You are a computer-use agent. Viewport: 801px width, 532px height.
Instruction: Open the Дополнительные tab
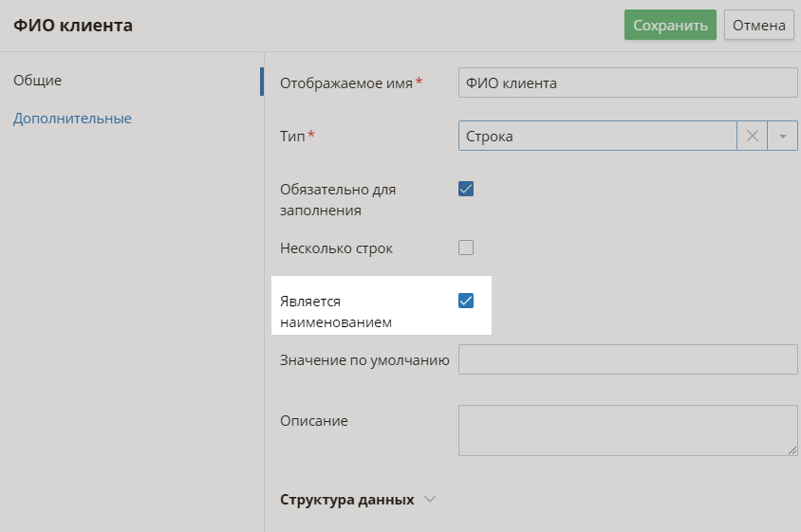pyautogui.click(x=72, y=119)
